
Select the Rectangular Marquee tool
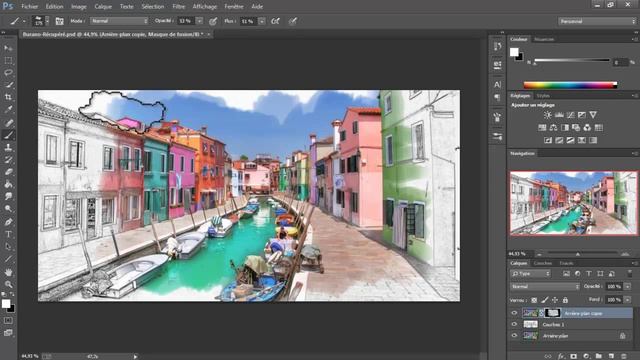8,60
